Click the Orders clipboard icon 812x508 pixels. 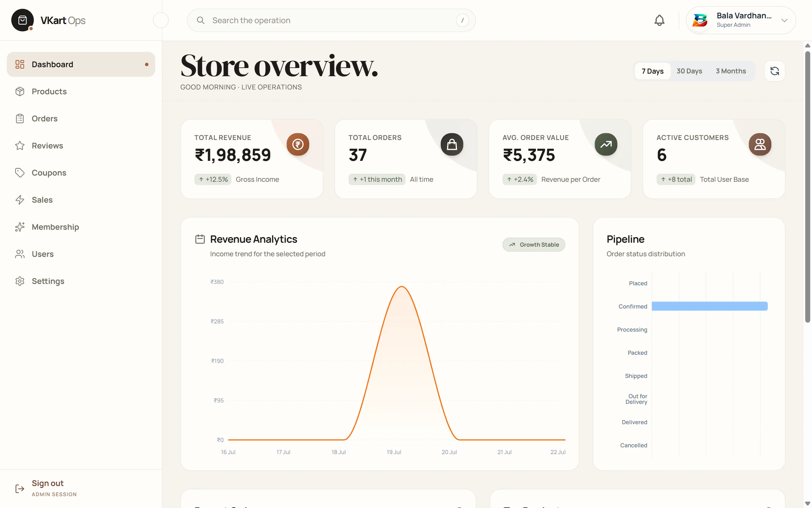point(20,119)
